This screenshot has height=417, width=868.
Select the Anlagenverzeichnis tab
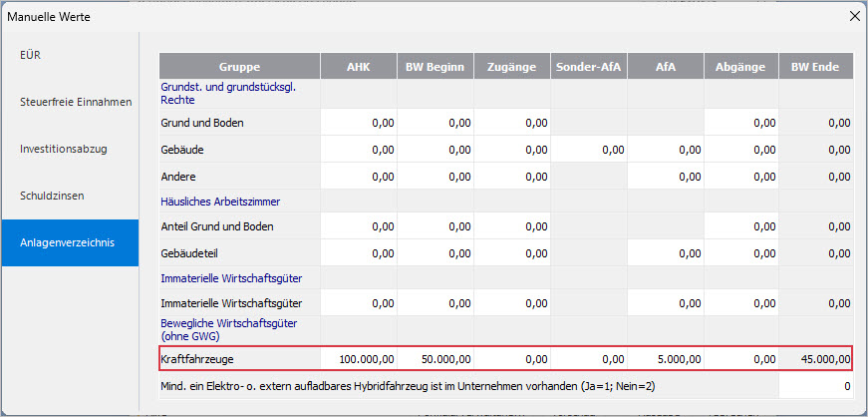pyautogui.click(x=69, y=241)
